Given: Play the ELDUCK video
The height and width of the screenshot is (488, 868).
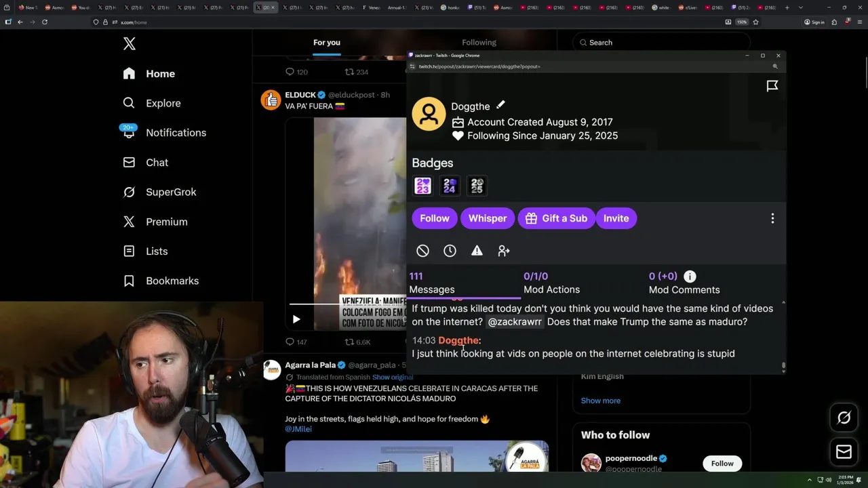Looking at the screenshot, I should [x=296, y=319].
